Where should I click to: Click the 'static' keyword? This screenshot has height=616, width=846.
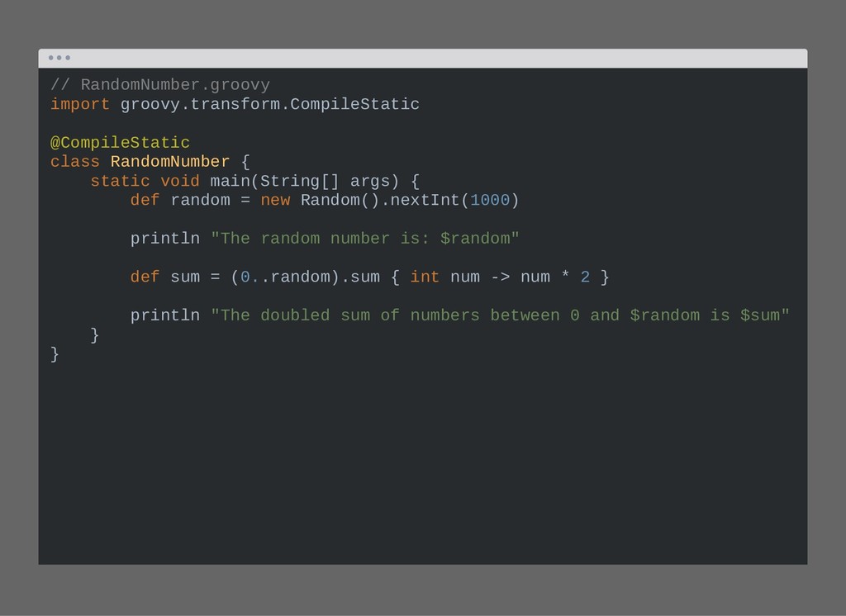(120, 181)
